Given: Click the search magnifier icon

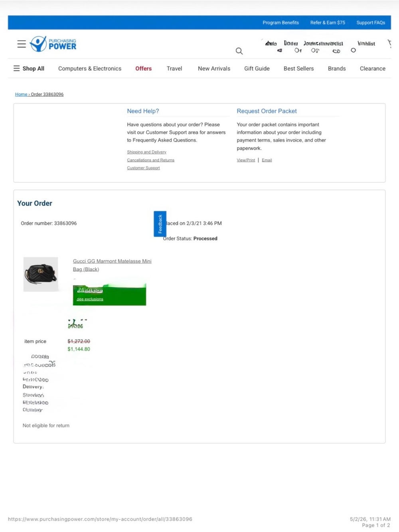Looking at the screenshot, I should [239, 51].
